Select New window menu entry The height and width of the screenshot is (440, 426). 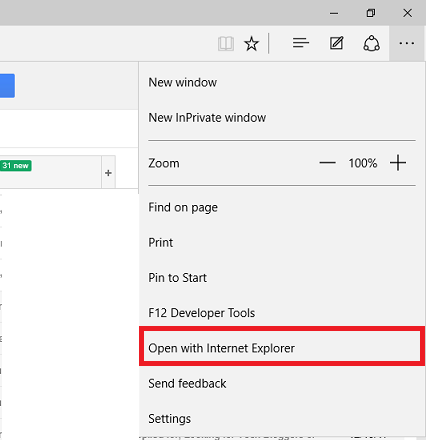[282, 83]
